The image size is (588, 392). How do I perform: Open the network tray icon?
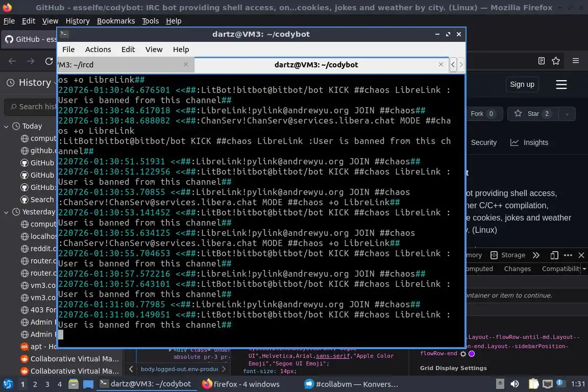tap(548, 384)
